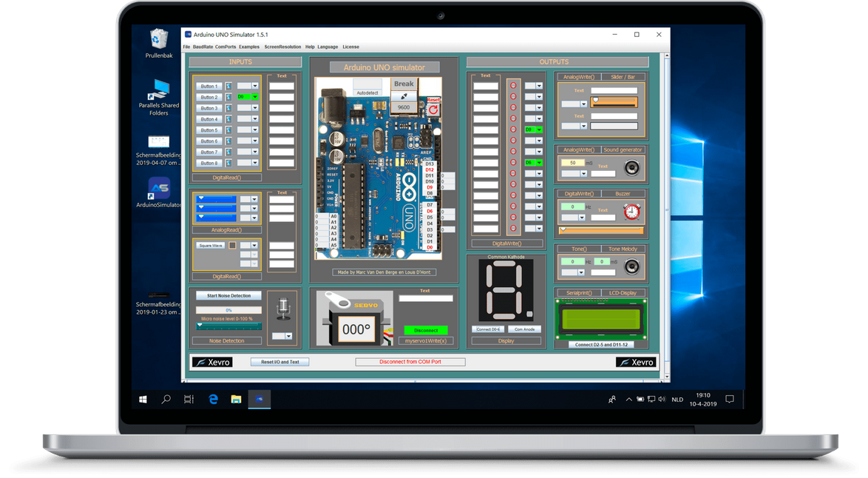Open the Examples menu
The image size is (868, 478).
coord(249,47)
